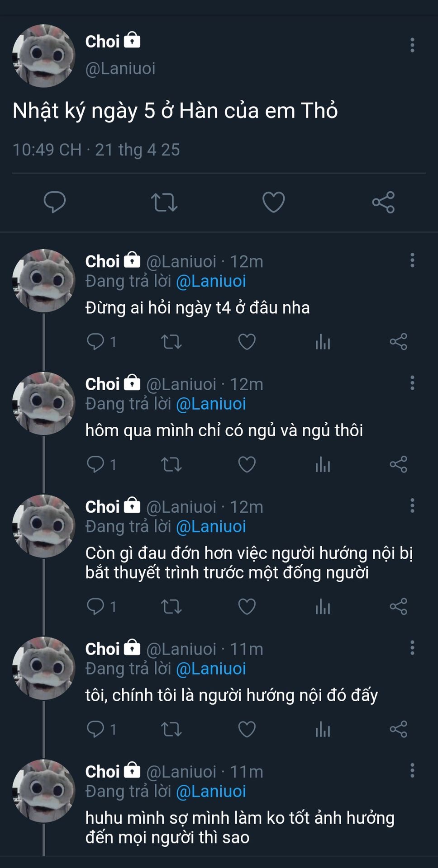The image size is (438, 868).
Task: Open @Laniuoi link in 'huhu mình sợ' reply
Action: pos(211,792)
